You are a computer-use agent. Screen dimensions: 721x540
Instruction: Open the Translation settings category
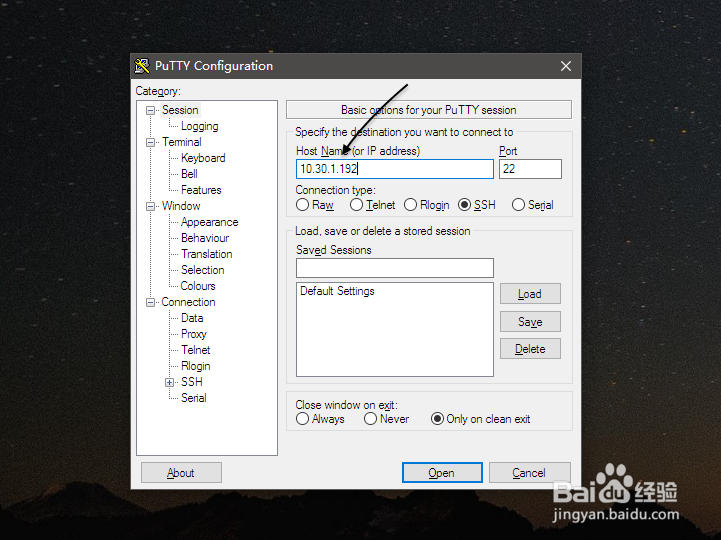[x=206, y=254]
